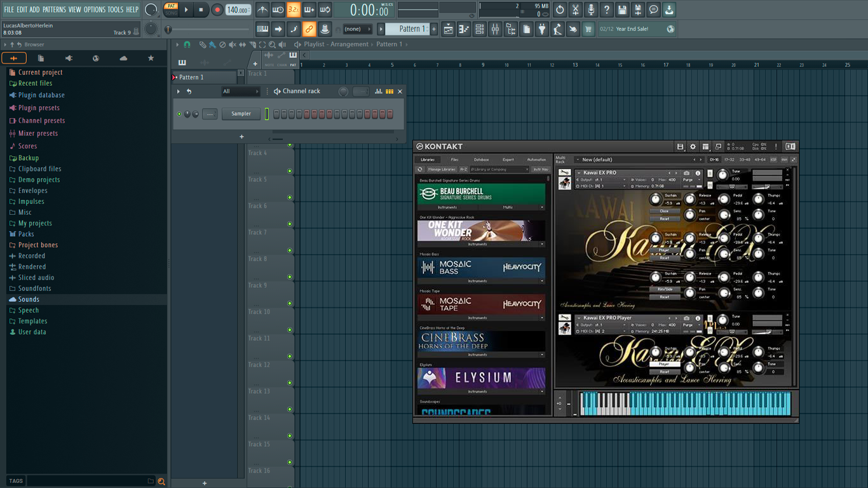Add a channel with the plus button

(x=241, y=137)
